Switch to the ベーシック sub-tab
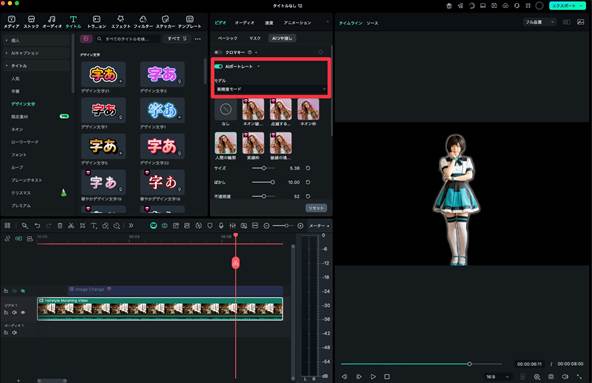Screen dimensions: 592x383 (228, 38)
